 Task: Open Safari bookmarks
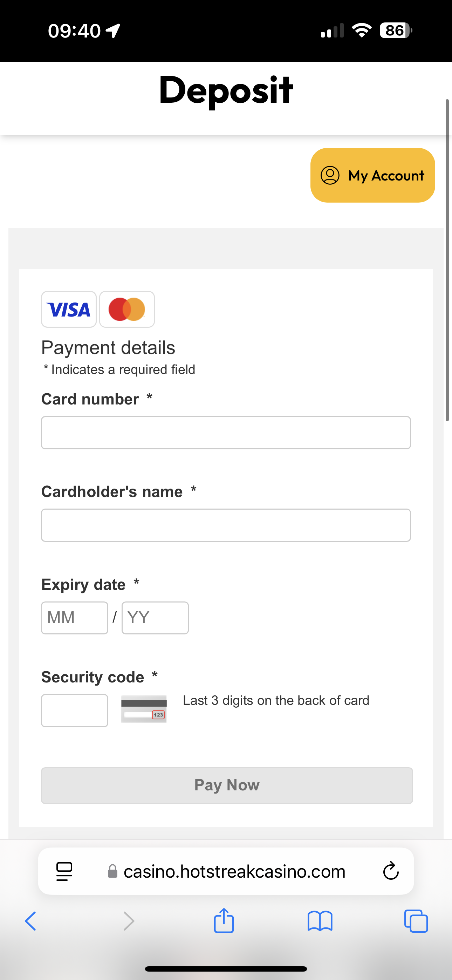point(320,921)
